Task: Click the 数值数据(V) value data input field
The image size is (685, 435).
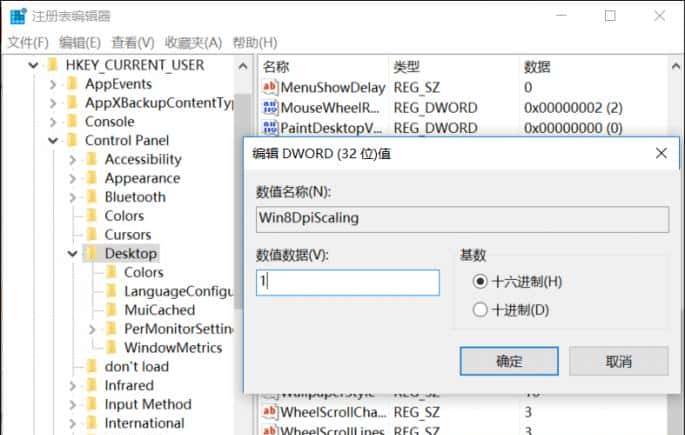Action: point(347,283)
